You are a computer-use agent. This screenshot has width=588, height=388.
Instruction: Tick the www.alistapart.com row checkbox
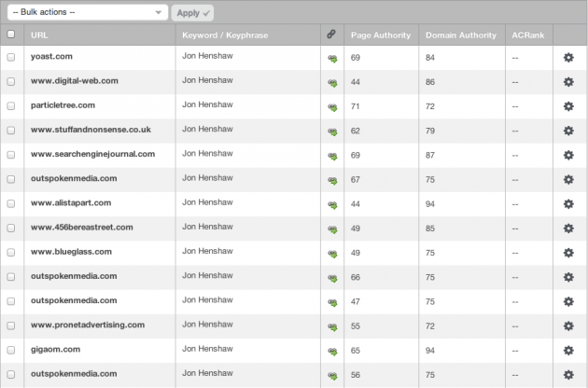click(x=11, y=203)
